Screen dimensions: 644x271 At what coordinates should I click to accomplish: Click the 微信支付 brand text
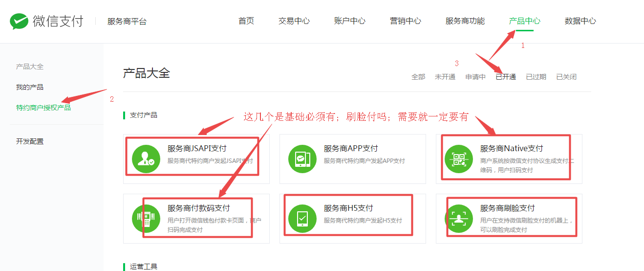(58, 22)
